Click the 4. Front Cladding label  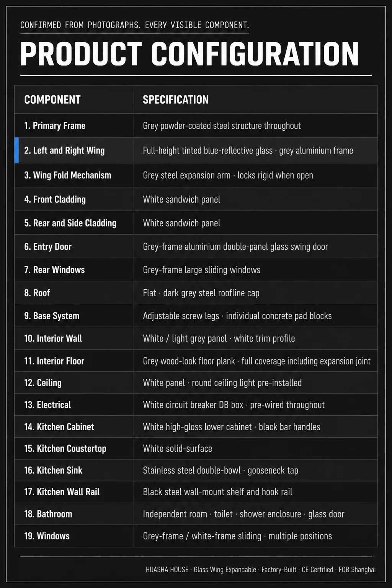point(55,199)
